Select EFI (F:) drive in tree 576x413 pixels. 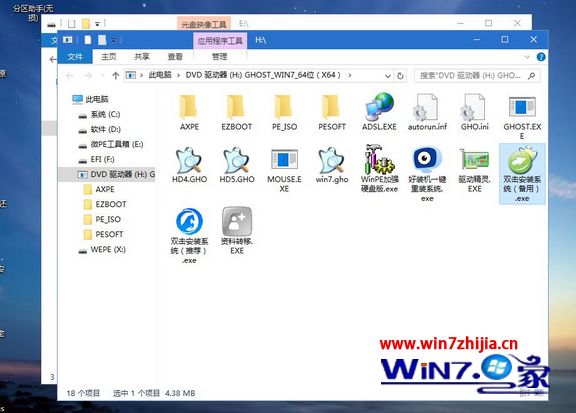96,159
